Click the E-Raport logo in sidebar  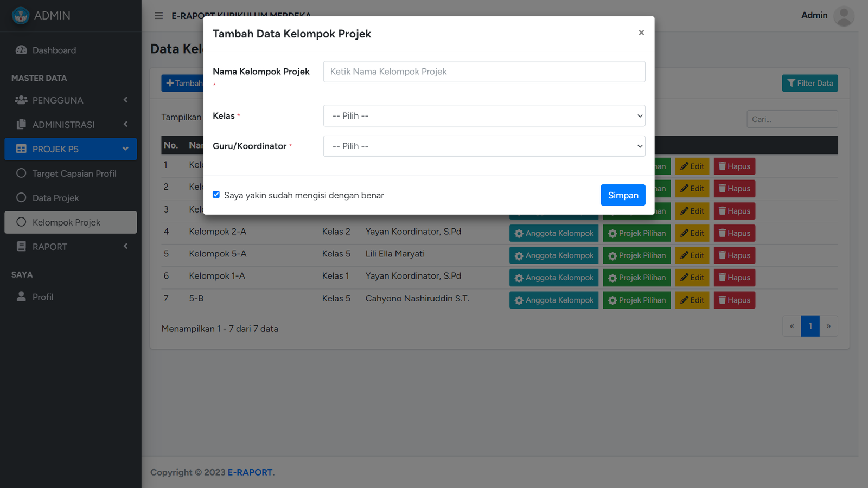21,16
